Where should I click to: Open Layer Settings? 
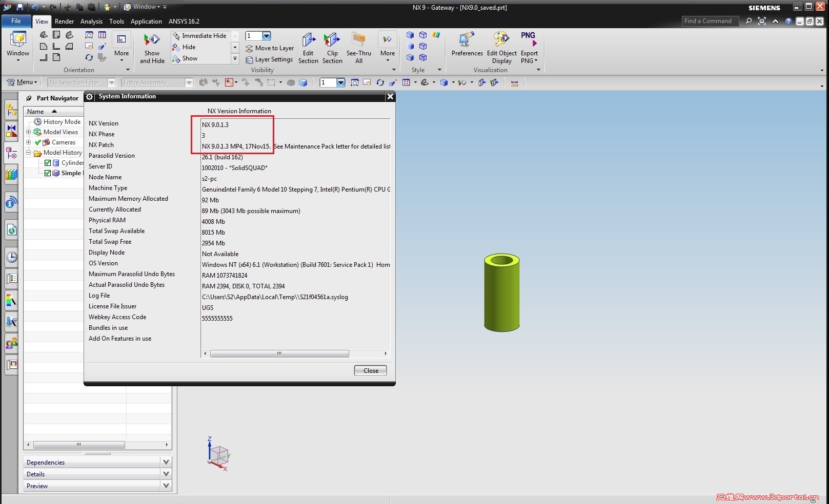270,59
